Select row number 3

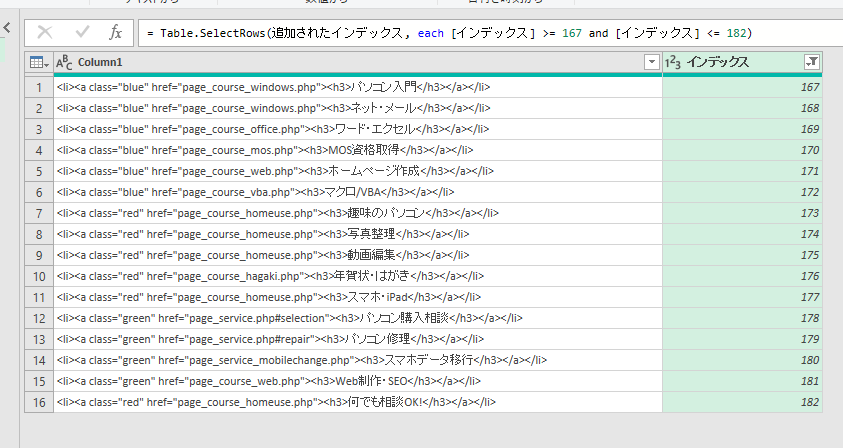[39, 129]
